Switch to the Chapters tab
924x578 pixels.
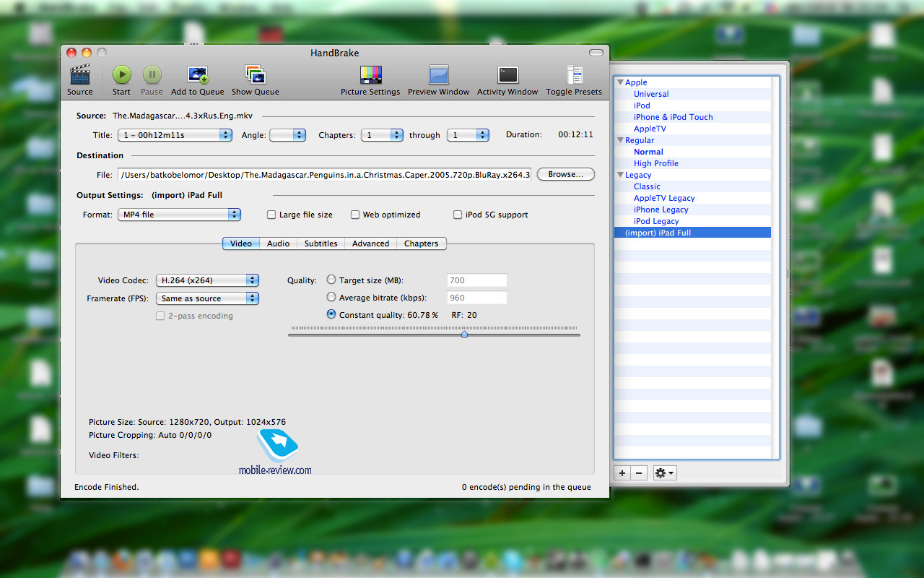point(422,243)
